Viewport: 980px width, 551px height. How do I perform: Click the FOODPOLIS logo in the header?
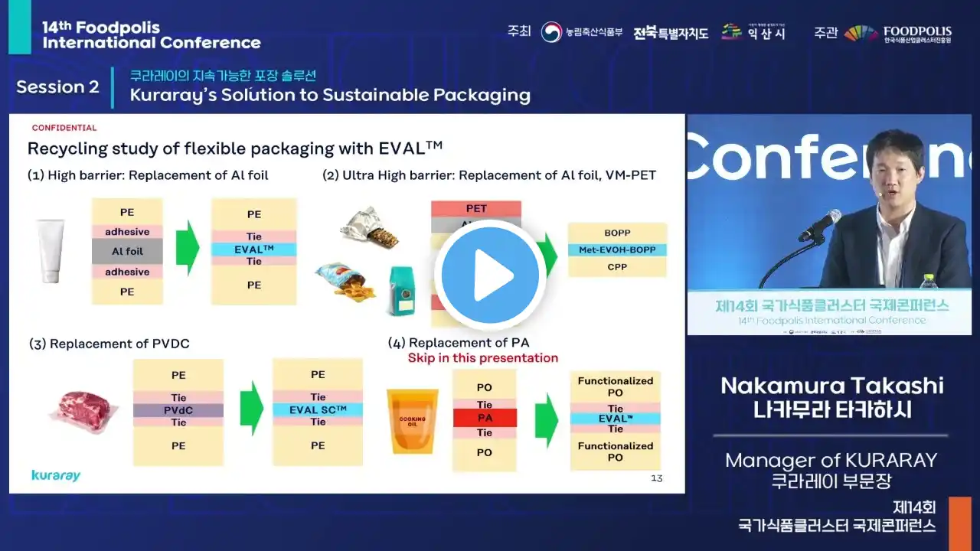(x=898, y=33)
